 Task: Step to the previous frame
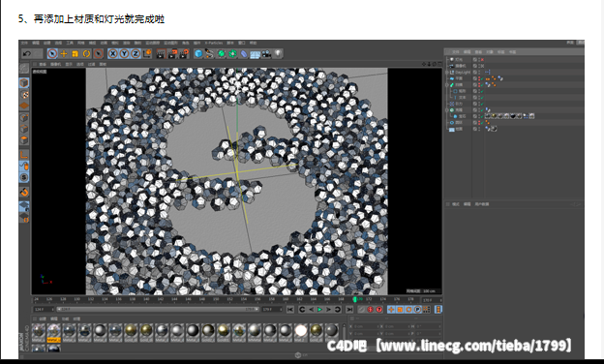(312, 310)
